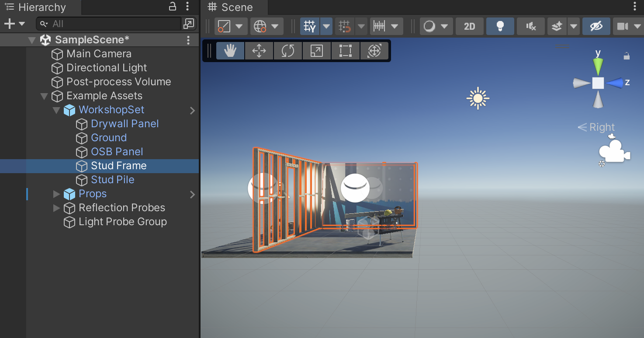Image resolution: width=644 pixels, height=338 pixels.
Task: Select the Scale tool
Action: [x=317, y=51]
